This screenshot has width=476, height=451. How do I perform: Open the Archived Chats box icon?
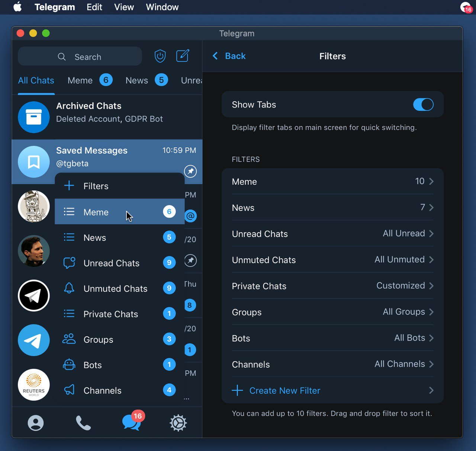click(34, 117)
